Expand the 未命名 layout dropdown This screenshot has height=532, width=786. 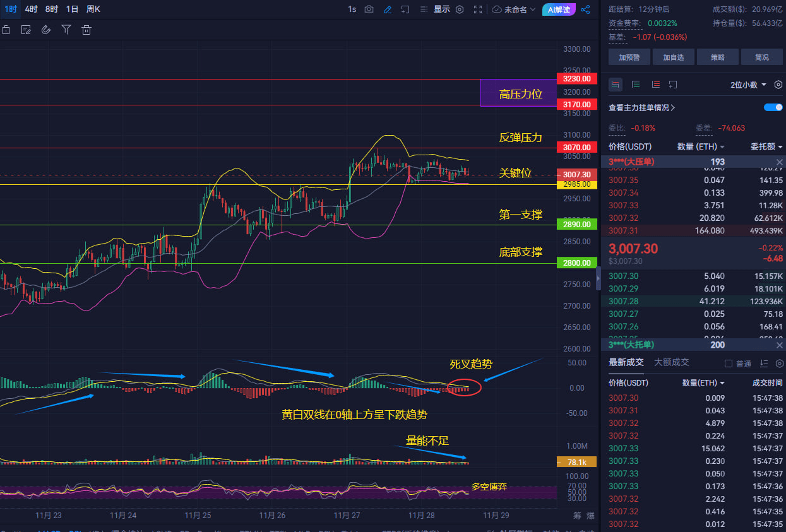point(520,9)
